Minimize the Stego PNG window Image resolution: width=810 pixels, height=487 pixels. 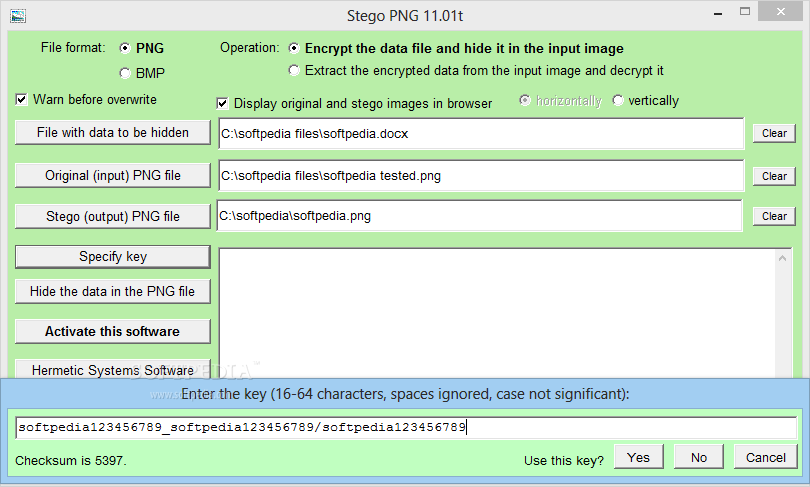point(718,13)
